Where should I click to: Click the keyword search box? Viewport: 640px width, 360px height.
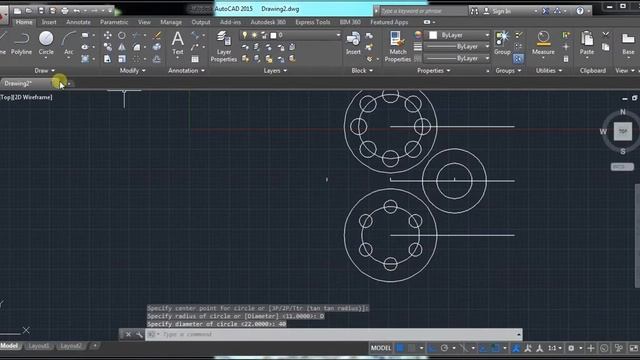click(x=423, y=11)
